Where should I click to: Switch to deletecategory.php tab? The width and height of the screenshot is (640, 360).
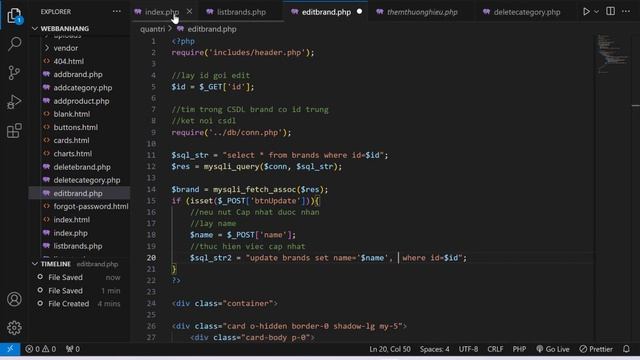coord(527,12)
